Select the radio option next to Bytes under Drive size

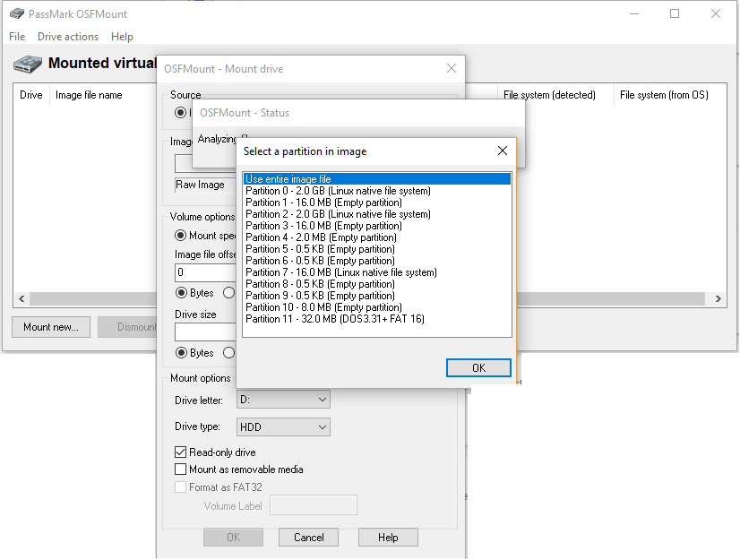228,353
